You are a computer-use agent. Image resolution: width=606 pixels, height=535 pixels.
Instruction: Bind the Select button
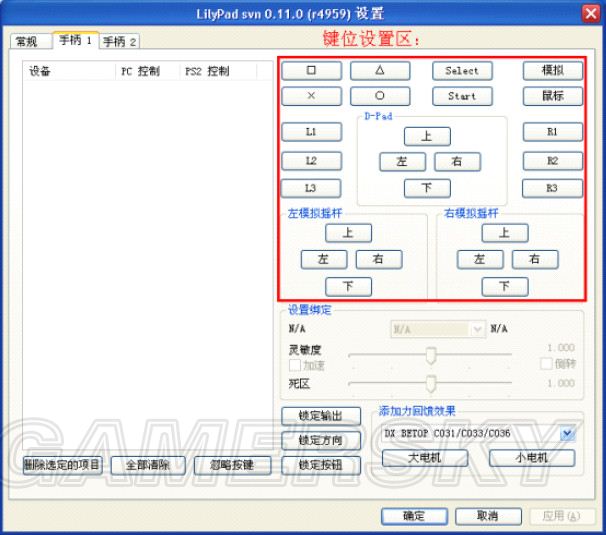462,71
